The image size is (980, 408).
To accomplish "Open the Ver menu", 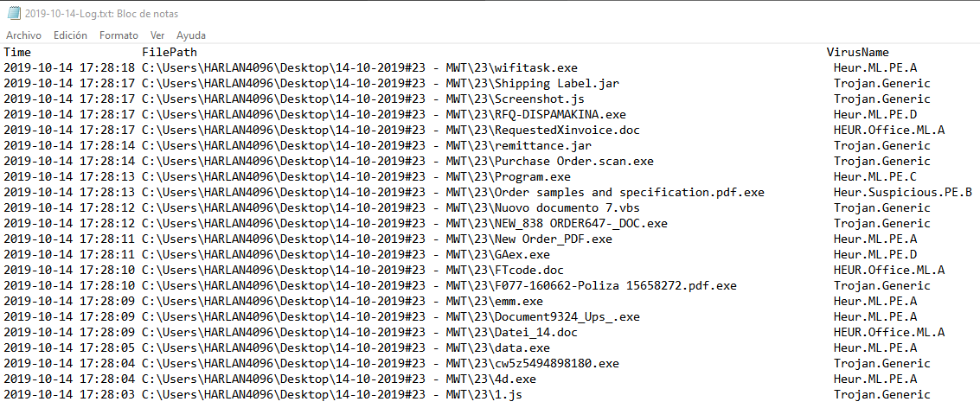I will point(157,35).
